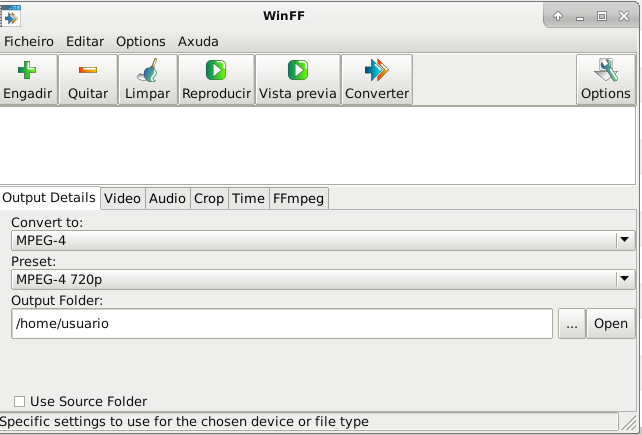Open Options tools icon in toolbar

coord(605,71)
